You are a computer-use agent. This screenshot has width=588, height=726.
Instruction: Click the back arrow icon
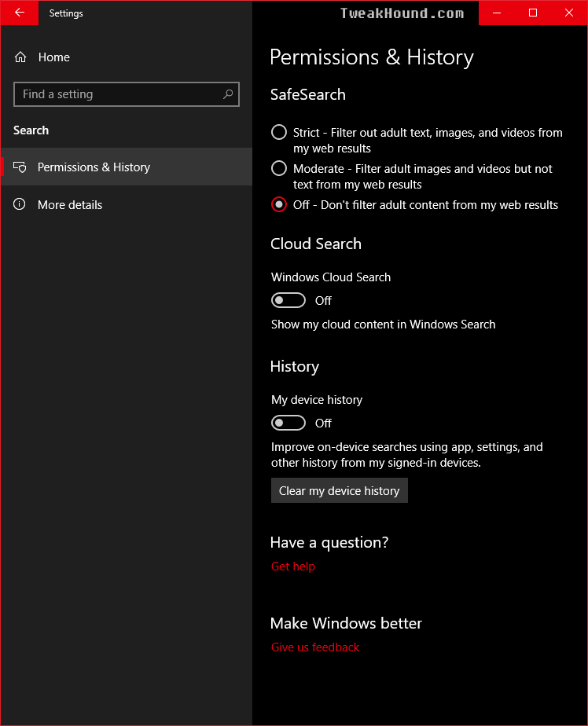[20, 13]
